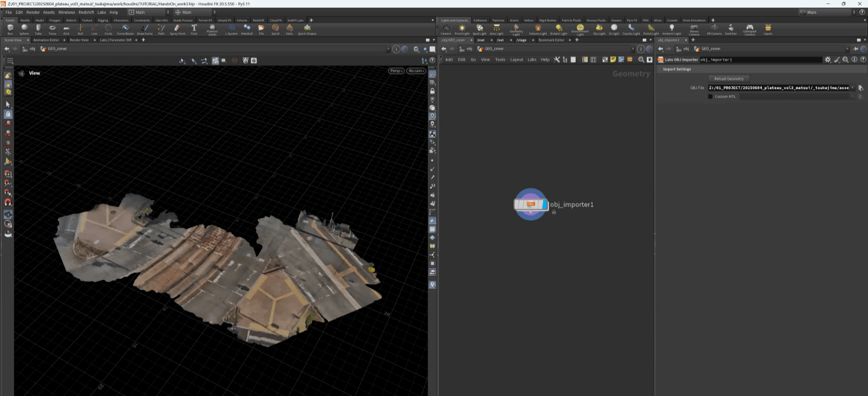Click the obj_importer1 node in network
The height and width of the screenshot is (396, 868).
tap(531, 204)
